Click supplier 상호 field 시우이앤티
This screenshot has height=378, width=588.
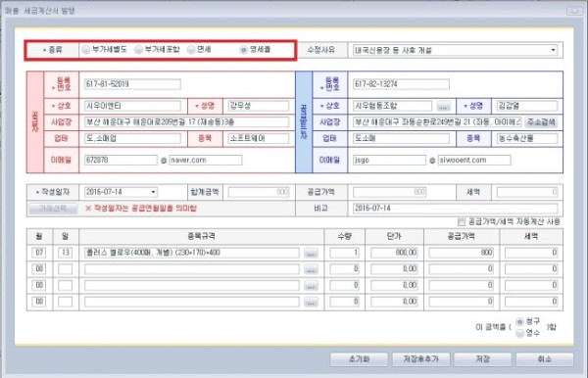[x=132, y=106]
